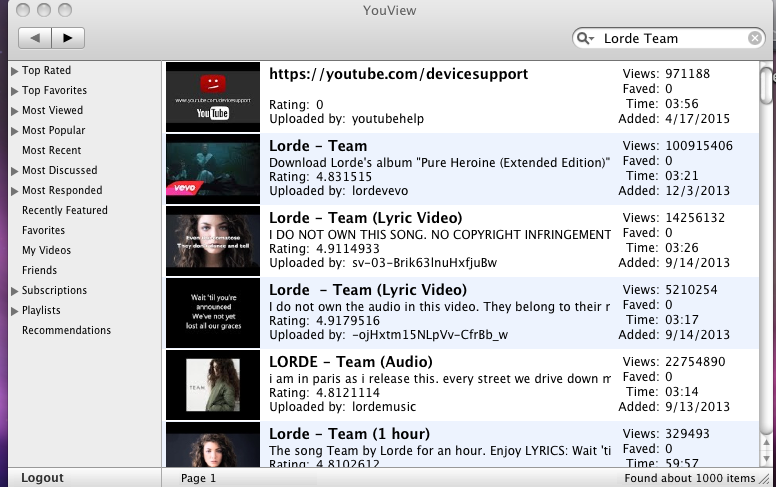Grab the results list scrollbar thumb
Screen dimensions: 776x487
click(x=767, y=85)
